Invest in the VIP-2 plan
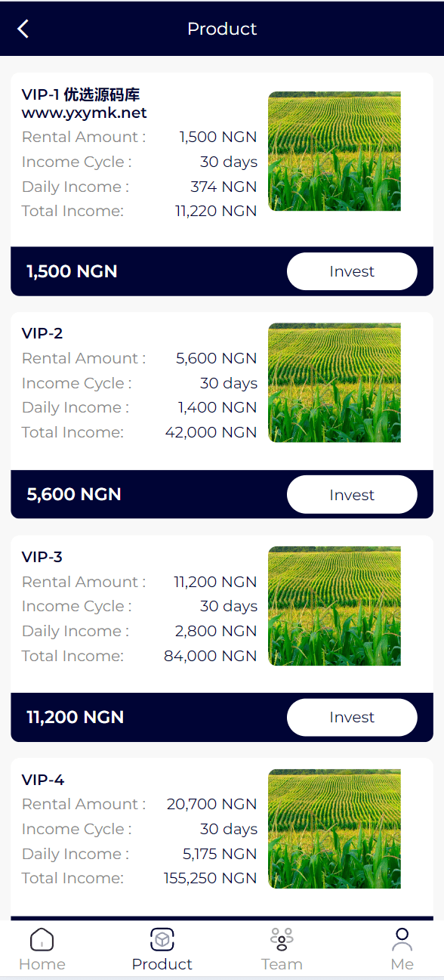 352,495
